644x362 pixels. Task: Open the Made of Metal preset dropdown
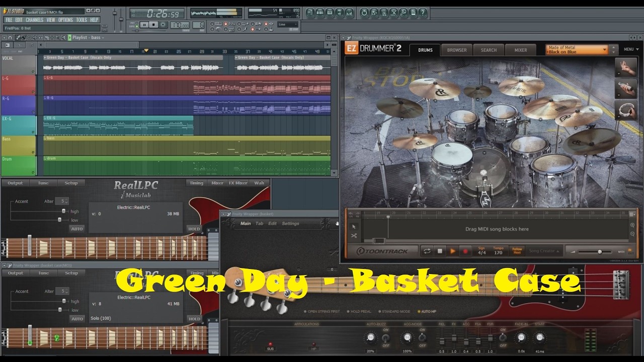click(577, 50)
